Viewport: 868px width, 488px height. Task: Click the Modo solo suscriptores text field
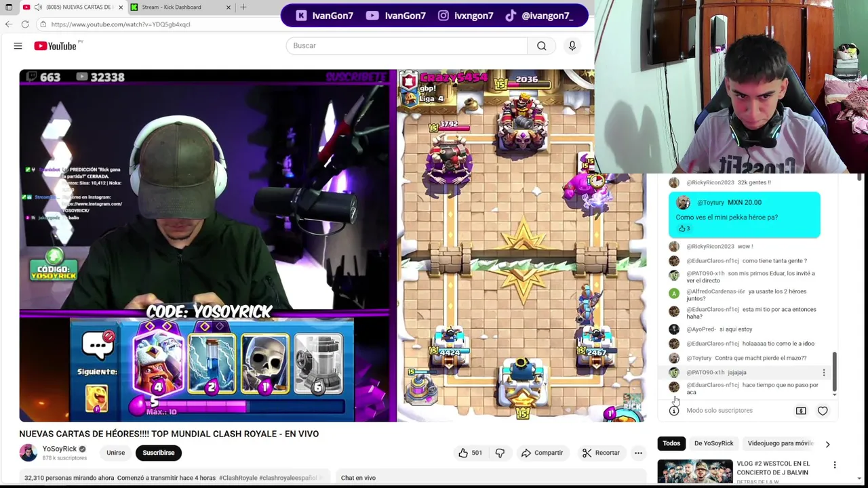pos(719,411)
